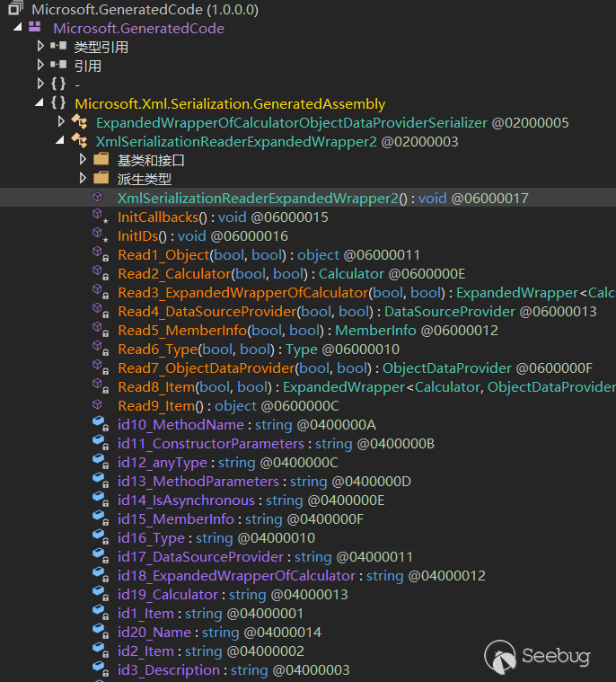This screenshot has height=682, width=616.
Task: Select the XmlSerializationReaderExpandedWrapper2() constructor
Action: [262, 198]
